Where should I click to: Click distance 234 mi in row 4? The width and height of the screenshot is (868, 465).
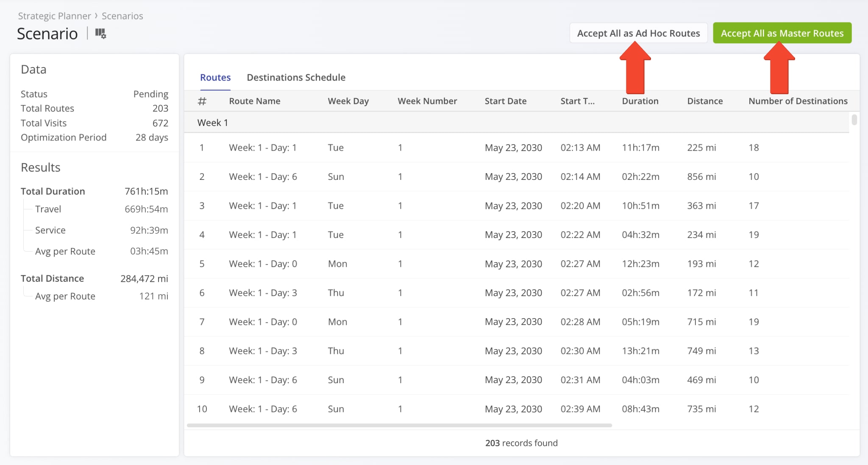(701, 235)
